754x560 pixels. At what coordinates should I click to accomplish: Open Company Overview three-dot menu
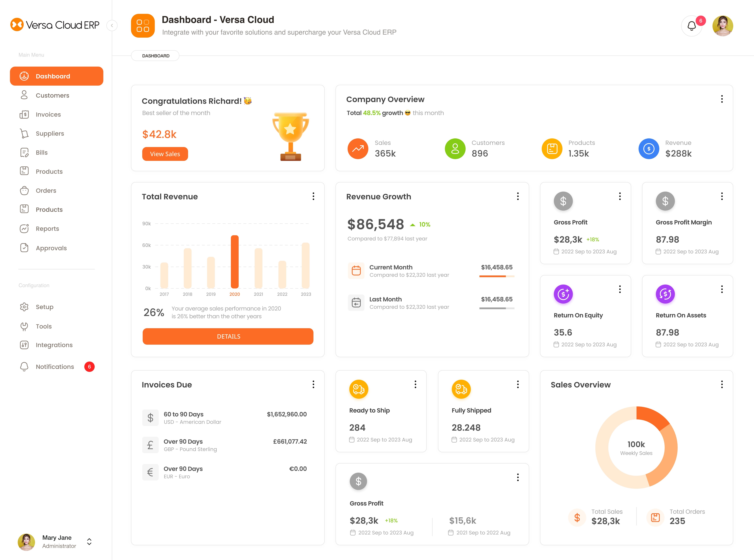point(722,99)
